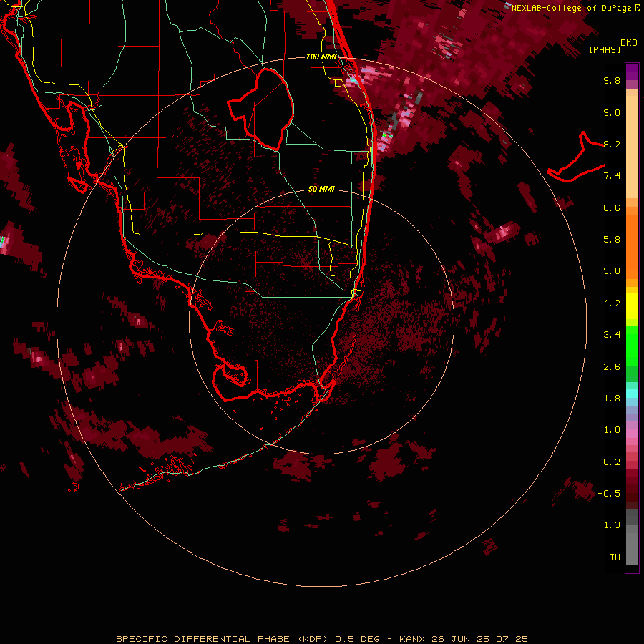
Task: Click the 3.4 color scale value
Action: point(612,335)
